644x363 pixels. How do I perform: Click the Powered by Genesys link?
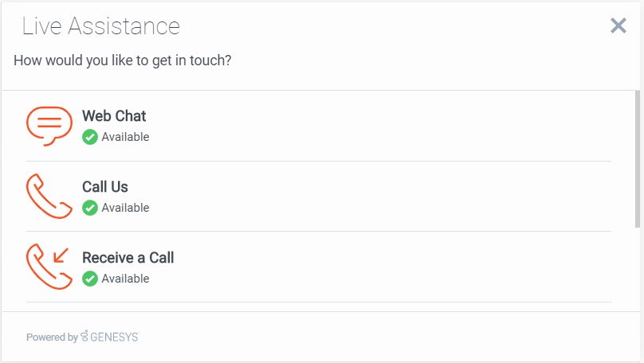(82, 338)
